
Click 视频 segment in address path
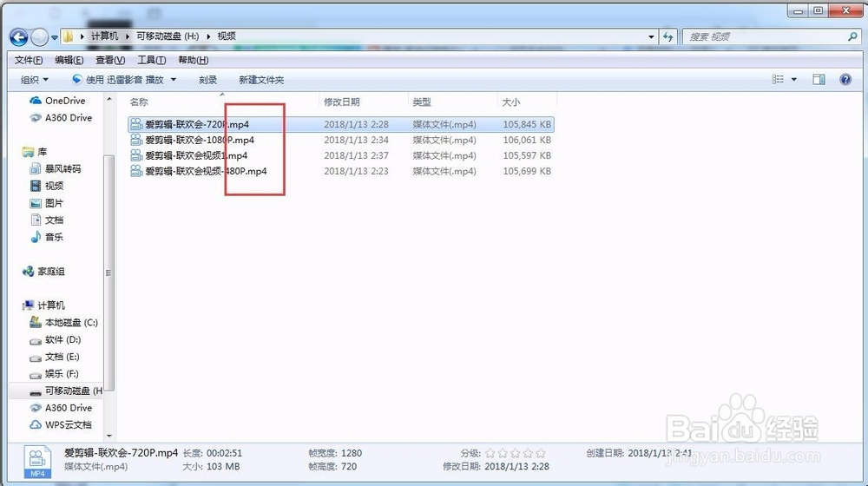tap(227, 36)
